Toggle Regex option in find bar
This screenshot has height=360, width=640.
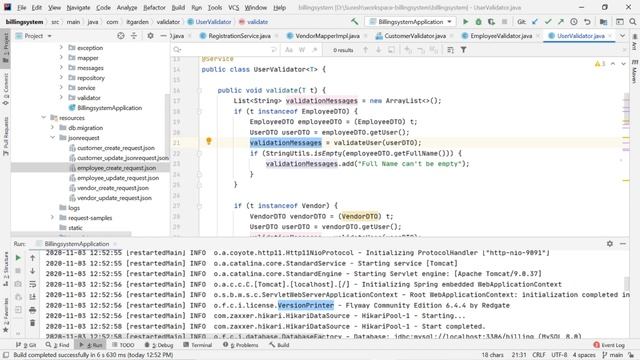tap(315, 50)
